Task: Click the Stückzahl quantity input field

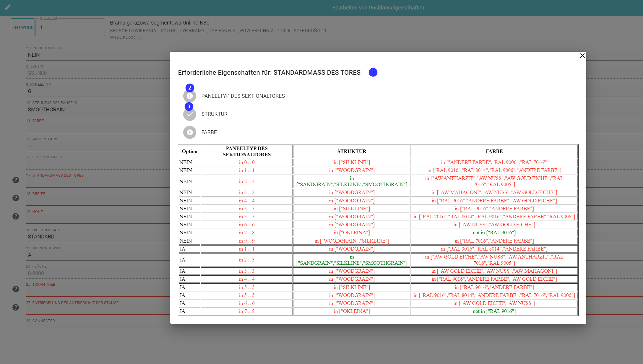Action: (70, 27)
